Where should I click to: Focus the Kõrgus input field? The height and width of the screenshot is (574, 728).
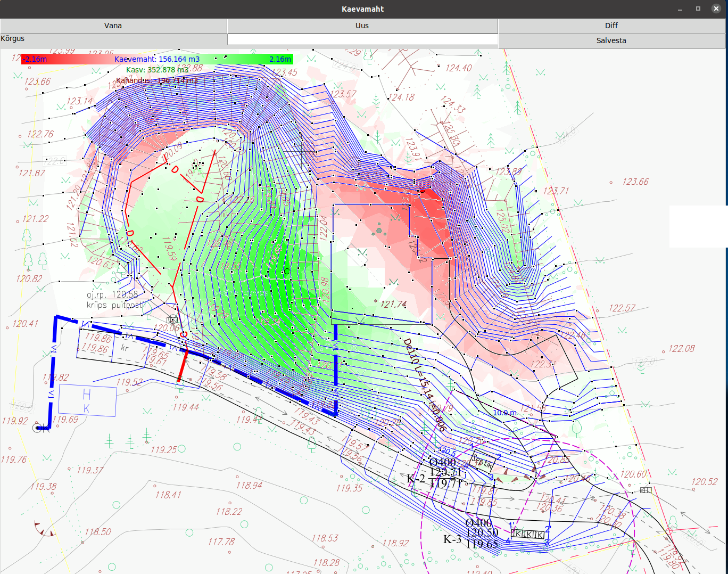(362, 39)
